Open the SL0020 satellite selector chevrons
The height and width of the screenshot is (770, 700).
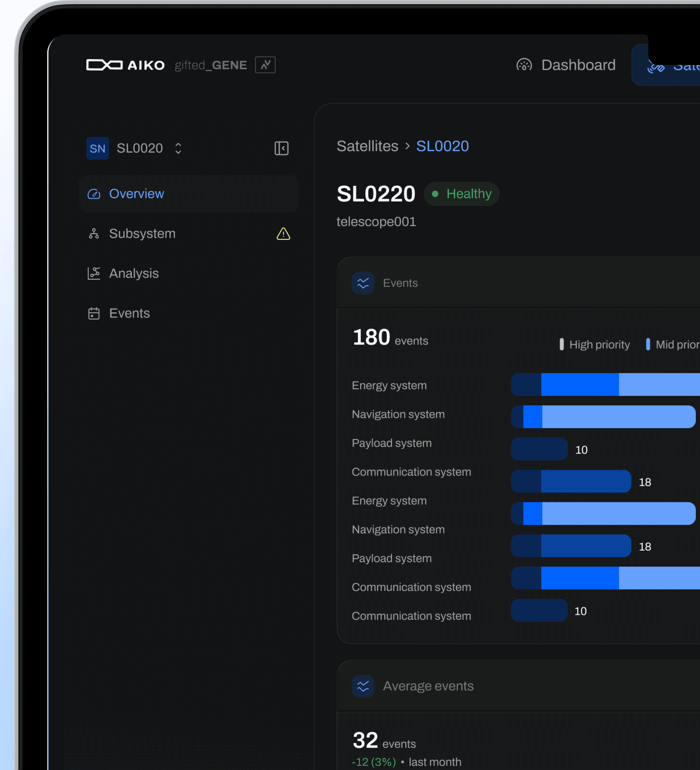click(x=178, y=148)
